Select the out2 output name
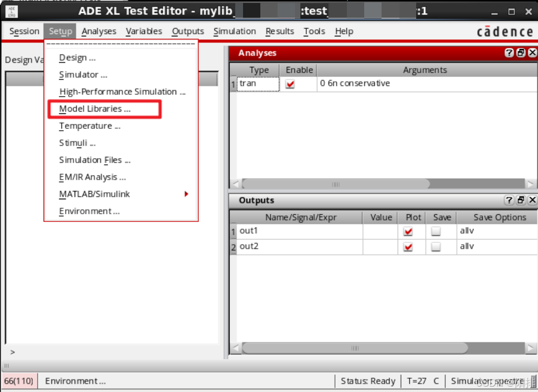The image size is (538, 392). click(x=300, y=246)
